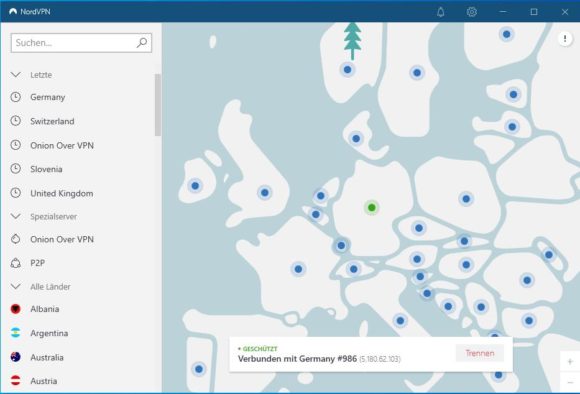Select the Poland server pin on map

click(466, 199)
